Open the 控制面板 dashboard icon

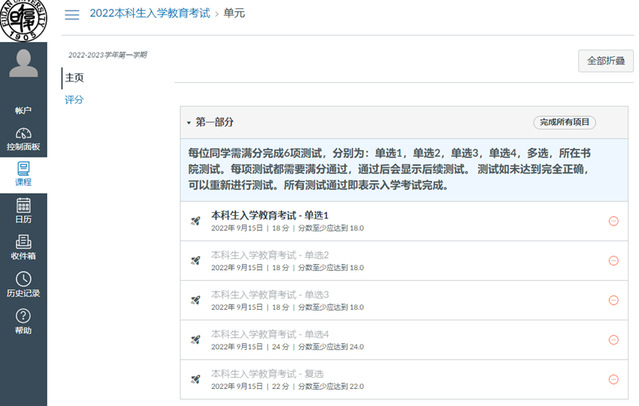coord(23,138)
